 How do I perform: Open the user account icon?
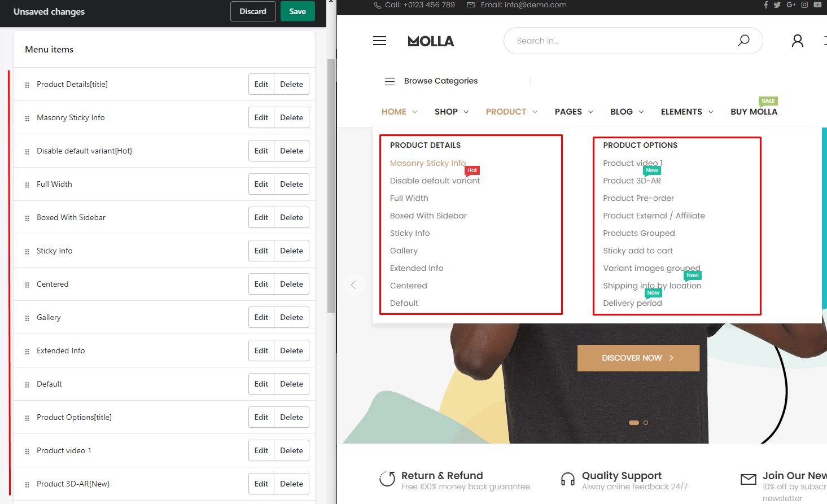click(x=797, y=41)
